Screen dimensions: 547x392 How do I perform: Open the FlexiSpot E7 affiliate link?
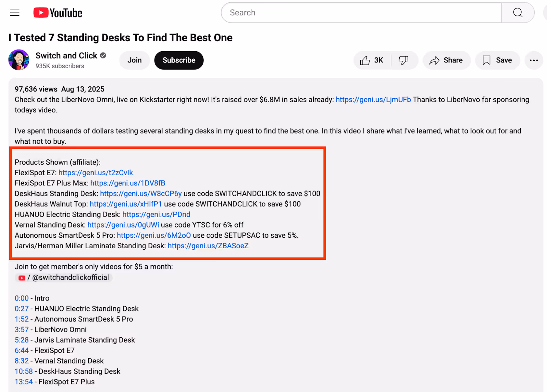click(95, 172)
